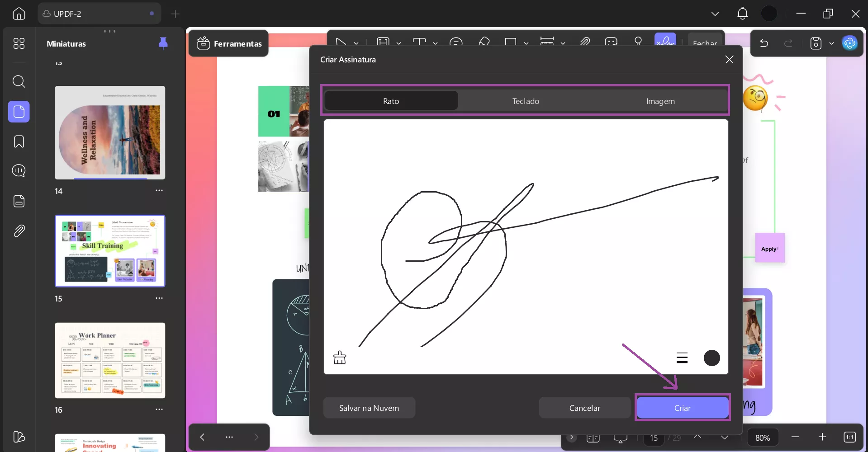Open the layers icon at sidebar bottom
This screenshot has width=868, height=452.
click(x=19, y=437)
